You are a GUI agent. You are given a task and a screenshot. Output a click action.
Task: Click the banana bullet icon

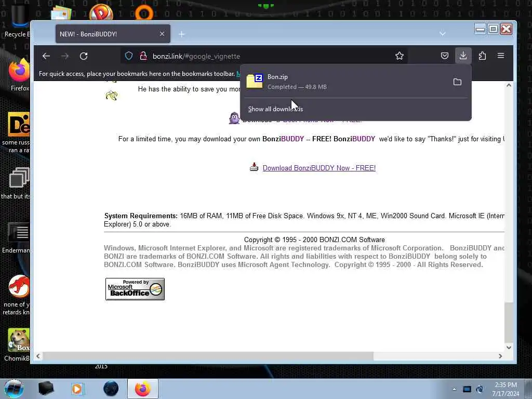click(112, 96)
